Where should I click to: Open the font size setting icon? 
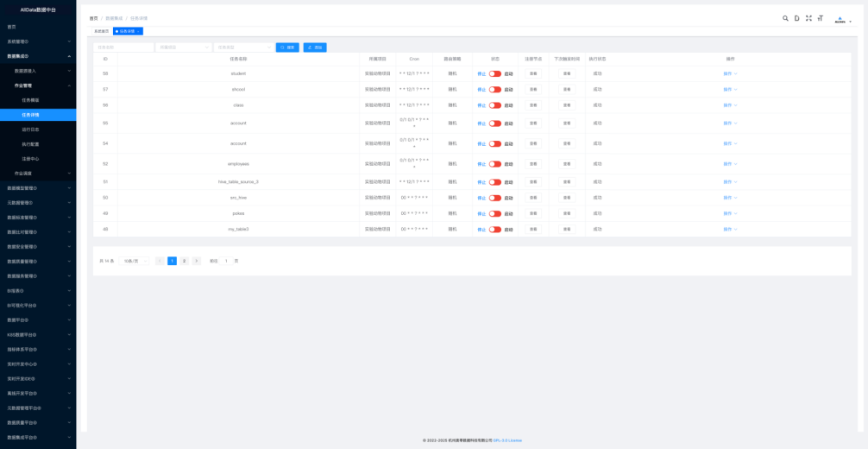click(821, 18)
